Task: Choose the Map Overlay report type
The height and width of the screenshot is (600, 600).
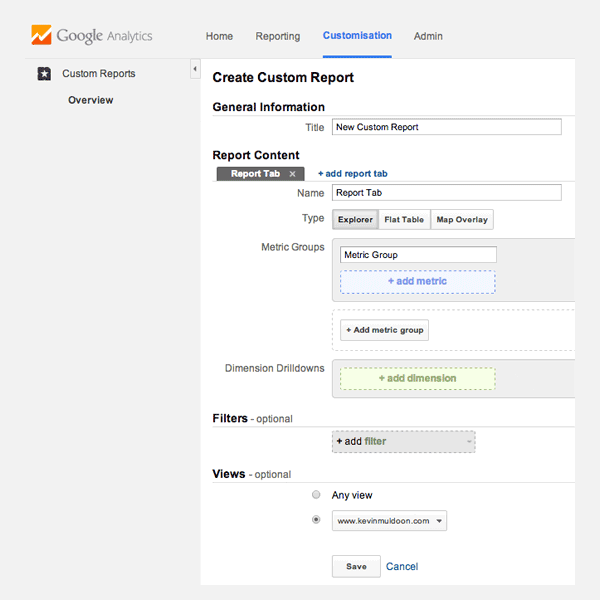Action: point(462,220)
